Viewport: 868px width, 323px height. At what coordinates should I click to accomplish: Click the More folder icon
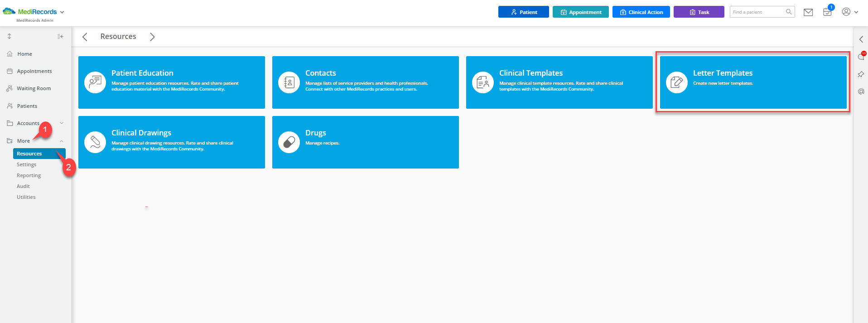tap(10, 141)
